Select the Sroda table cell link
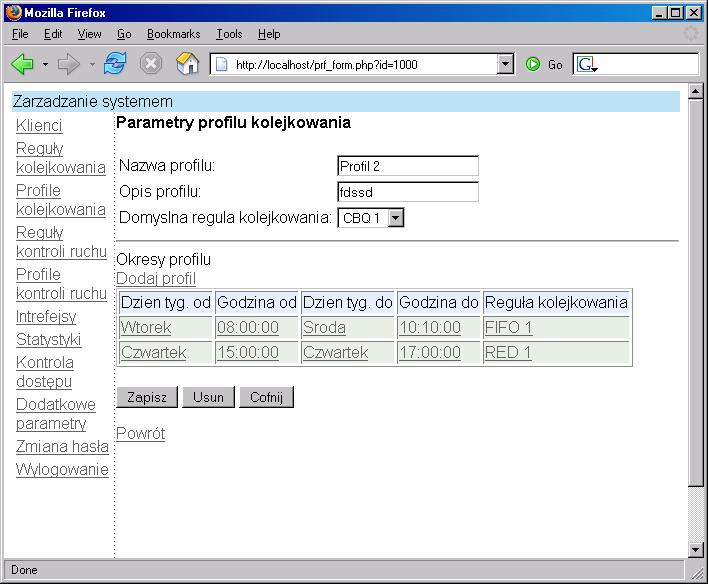Viewport: 708px width, 584px height. coord(324,327)
